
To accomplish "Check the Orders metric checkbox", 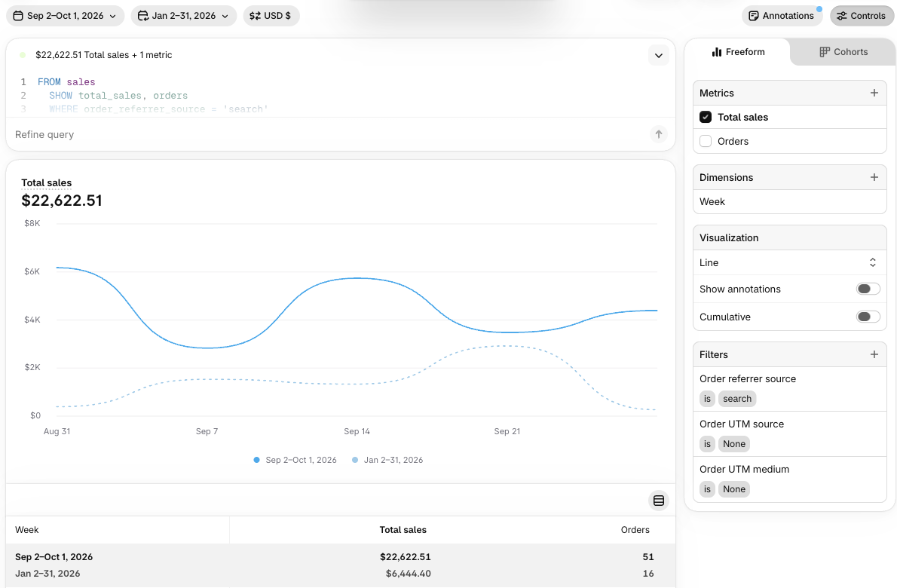I will [706, 141].
